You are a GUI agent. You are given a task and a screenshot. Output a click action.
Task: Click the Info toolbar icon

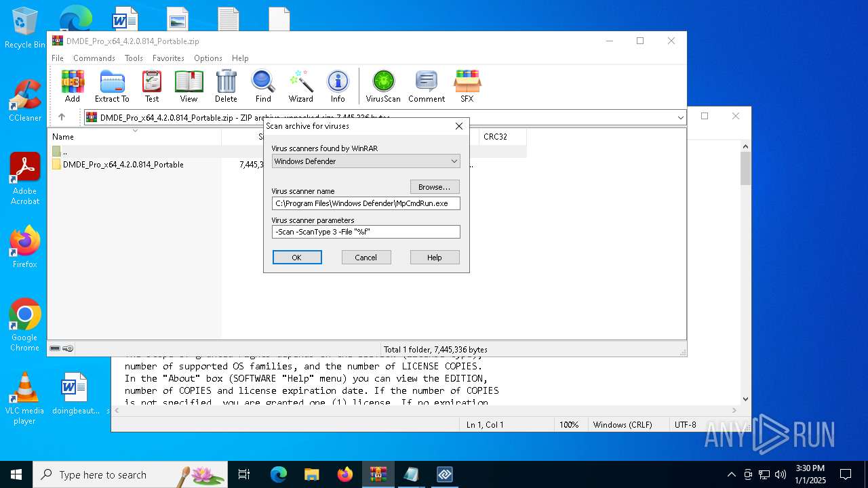click(x=338, y=86)
